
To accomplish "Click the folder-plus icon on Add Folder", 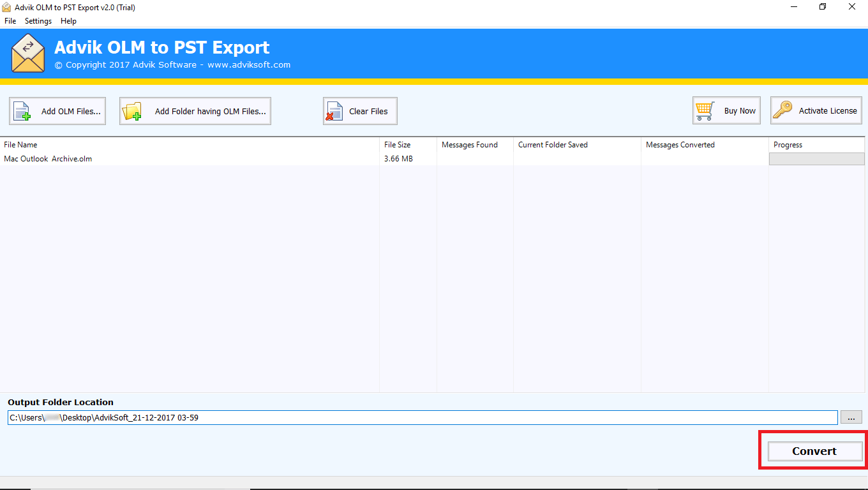I will coord(132,112).
